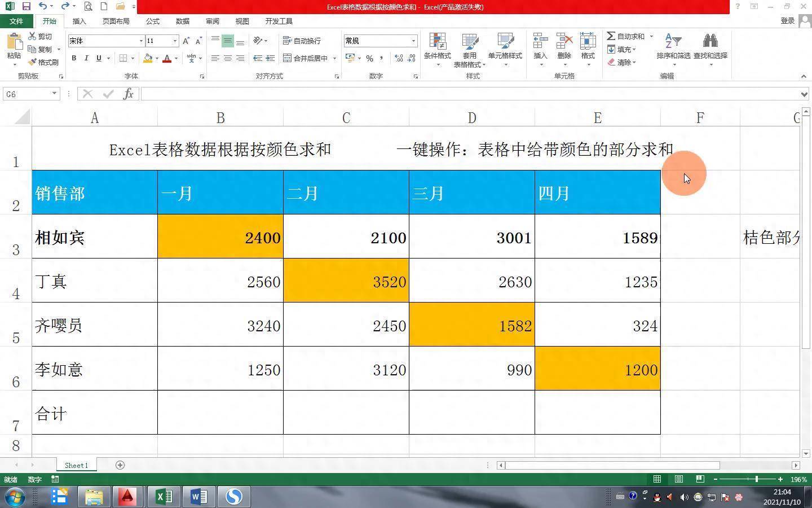This screenshot has width=812, height=508.
Task: Click the Cut (剪切) scissors icon
Action: pos(33,36)
